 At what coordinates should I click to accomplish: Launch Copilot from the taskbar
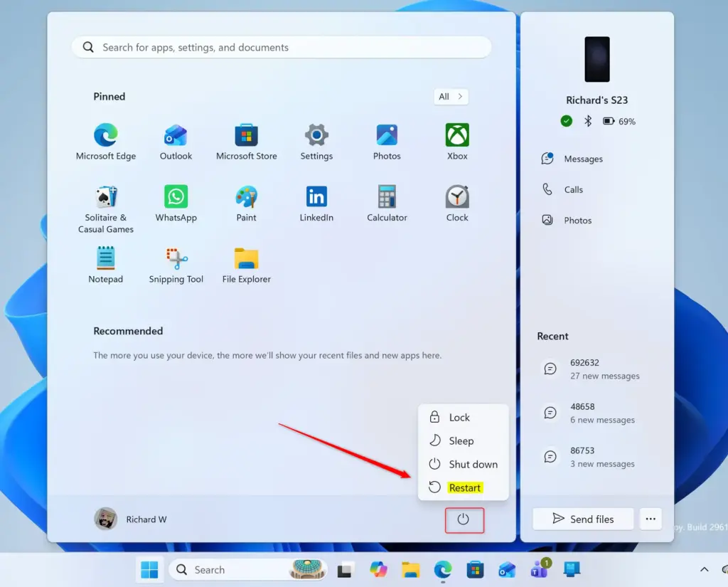coord(378,569)
